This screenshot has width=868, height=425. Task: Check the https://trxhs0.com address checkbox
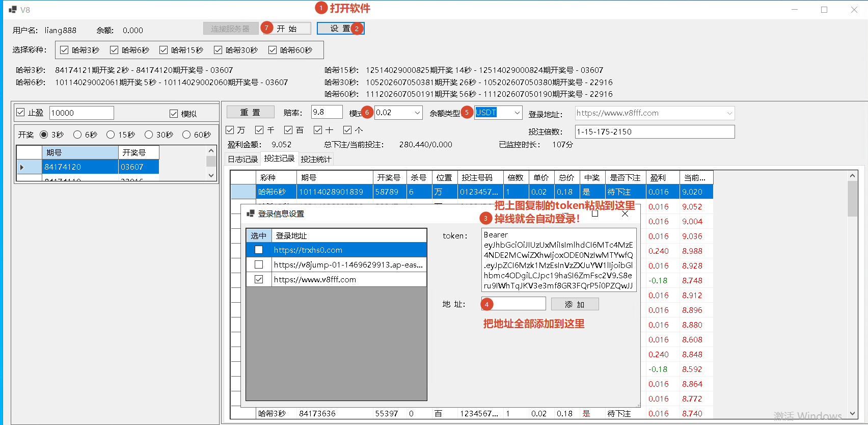tap(259, 250)
